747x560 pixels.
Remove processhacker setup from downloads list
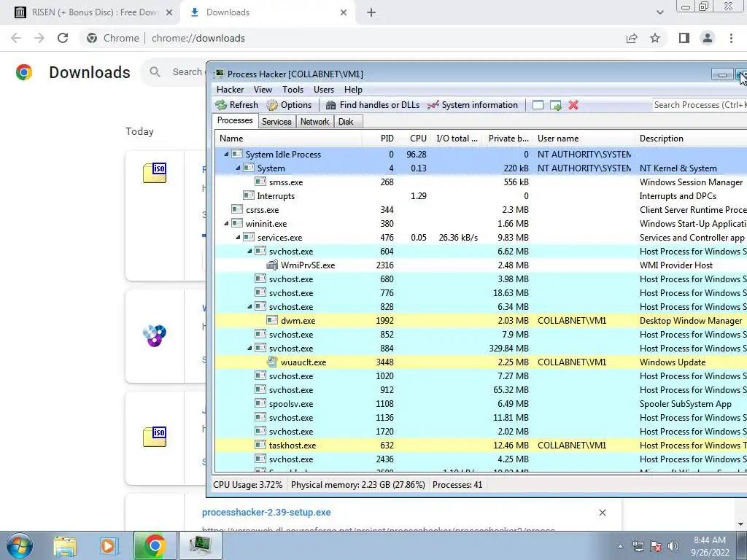tap(602, 513)
